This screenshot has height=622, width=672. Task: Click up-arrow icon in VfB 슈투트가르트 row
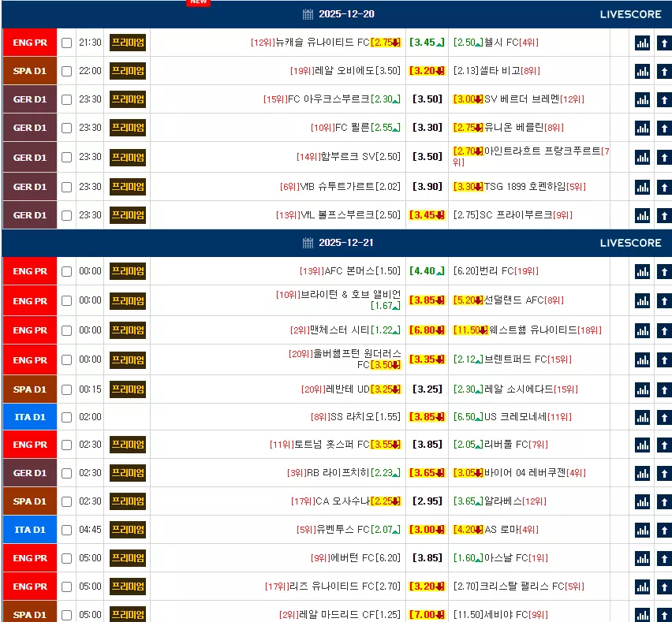pyautogui.click(x=664, y=187)
